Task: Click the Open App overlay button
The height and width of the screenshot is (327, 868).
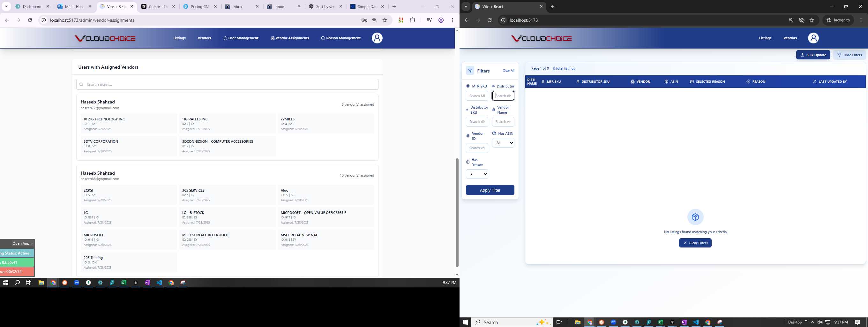Action: [x=23, y=243]
